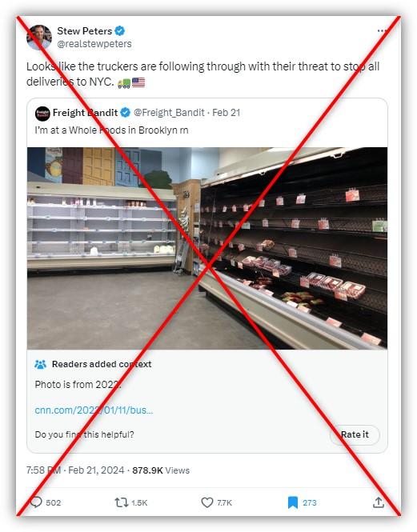Click Stew Peters profile avatar
Image resolution: width=417 pixels, height=532 pixels.
pyautogui.click(x=39, y=38)
